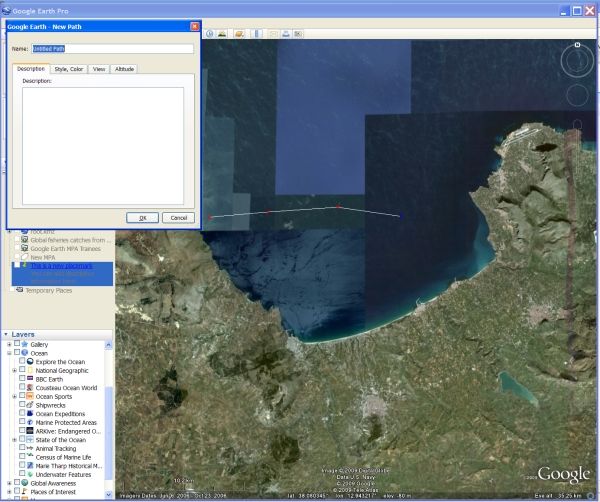Viewport: 600px width, 502px height.
Task: Click the blue path end vertex
Action: [401, 217]
